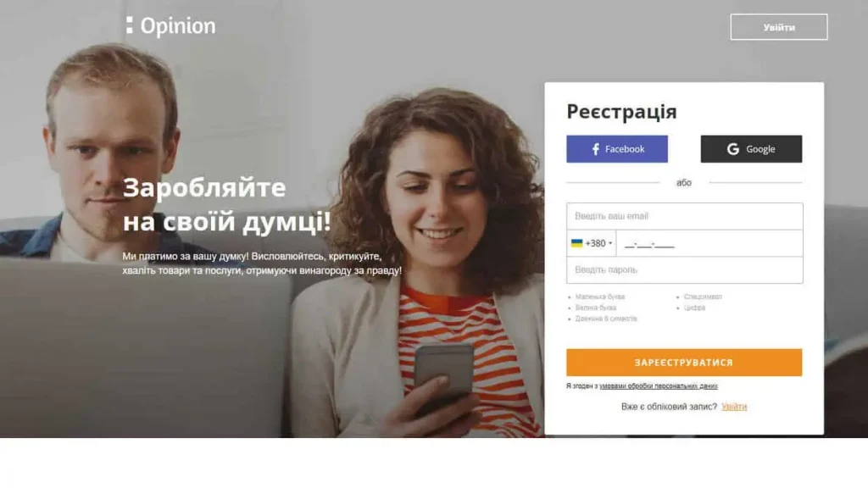Sign up with the blue Facebook button
The image size is (868, 488).
click(617, 149)
